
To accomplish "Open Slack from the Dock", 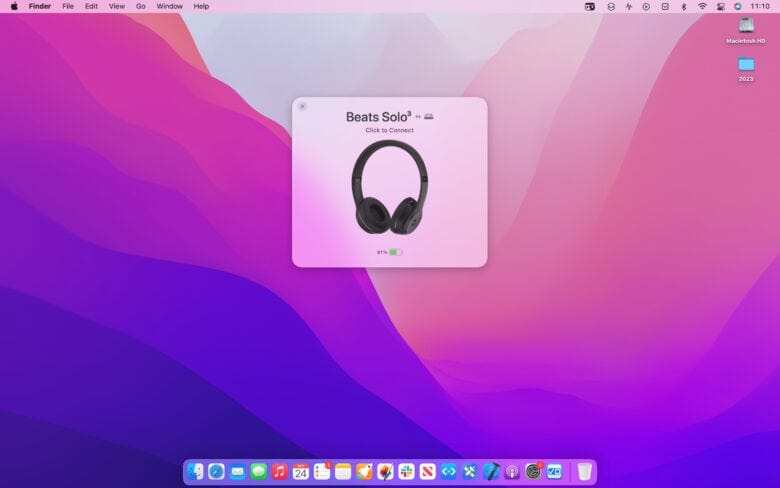I will (x=406, y=471).
